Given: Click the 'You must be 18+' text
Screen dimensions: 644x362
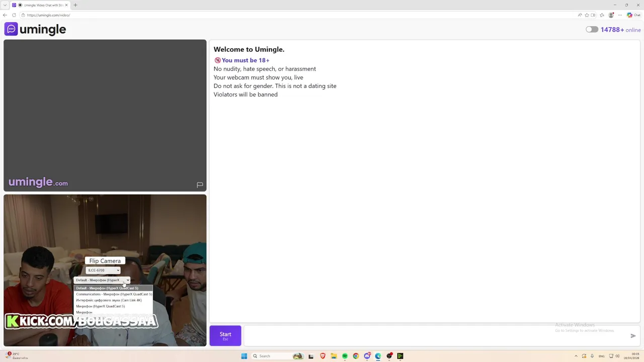Looking at the screenshot, I should pos(246,60).
